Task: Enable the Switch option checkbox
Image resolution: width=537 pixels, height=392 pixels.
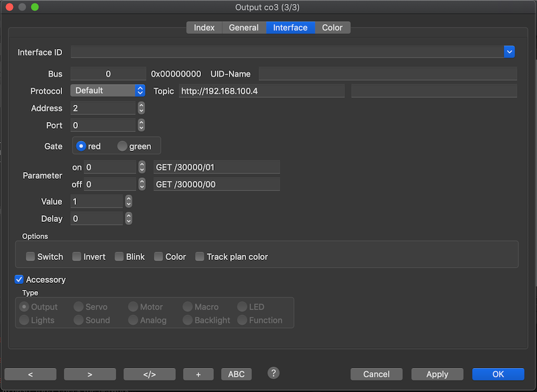Action: (30, 257)
